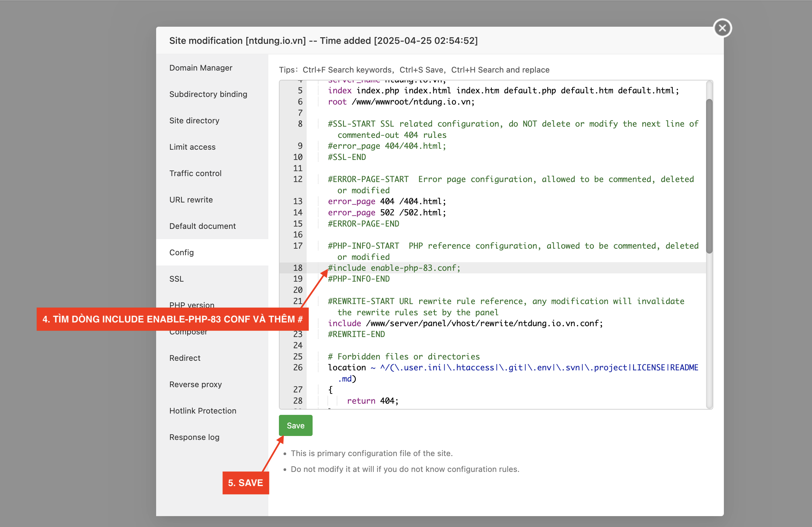Click the #REWRITE-END line
The width and height of the screenshot is (812, 527).
coord(356,334)
